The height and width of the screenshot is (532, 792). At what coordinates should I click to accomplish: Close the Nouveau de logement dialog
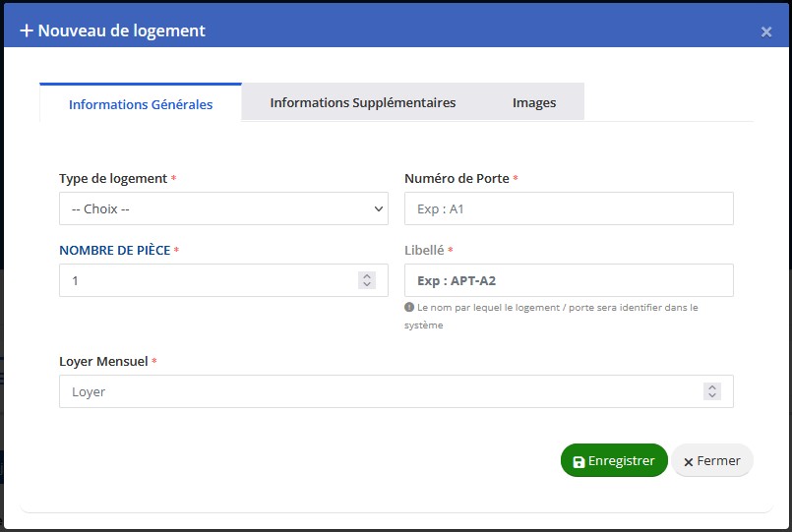click(x=766, y=31)
